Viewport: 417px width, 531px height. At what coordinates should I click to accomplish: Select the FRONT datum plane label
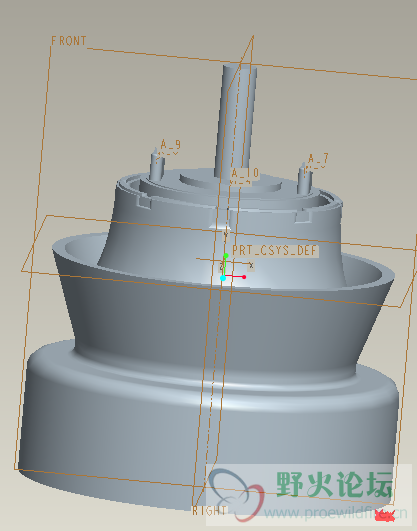pos(69,41)
